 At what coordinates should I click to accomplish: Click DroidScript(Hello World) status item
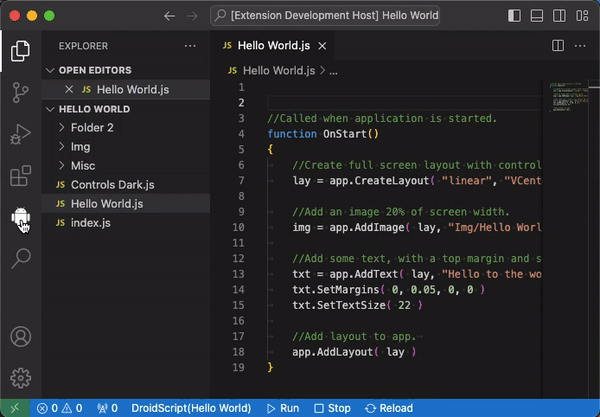(x=191, y=408)
